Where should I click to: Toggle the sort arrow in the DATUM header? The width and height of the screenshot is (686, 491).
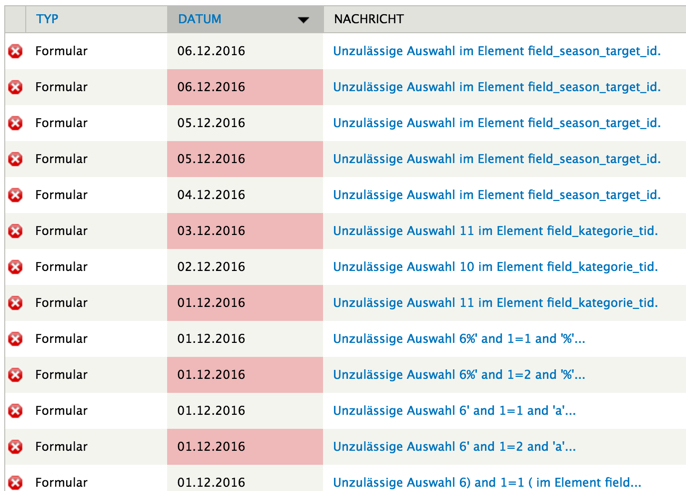click(x=303, y=20)
